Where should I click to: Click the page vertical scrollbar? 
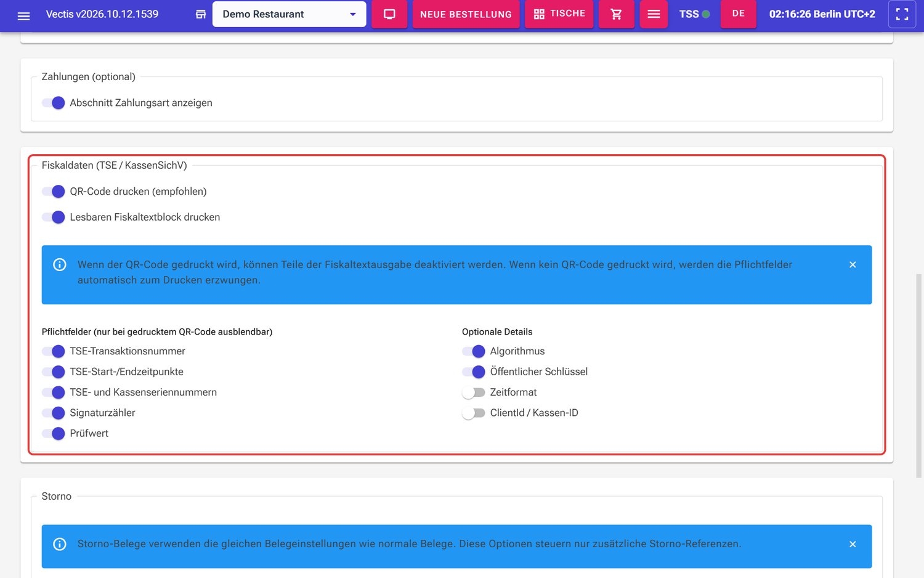pyautogui.click(x=919, y=376)
